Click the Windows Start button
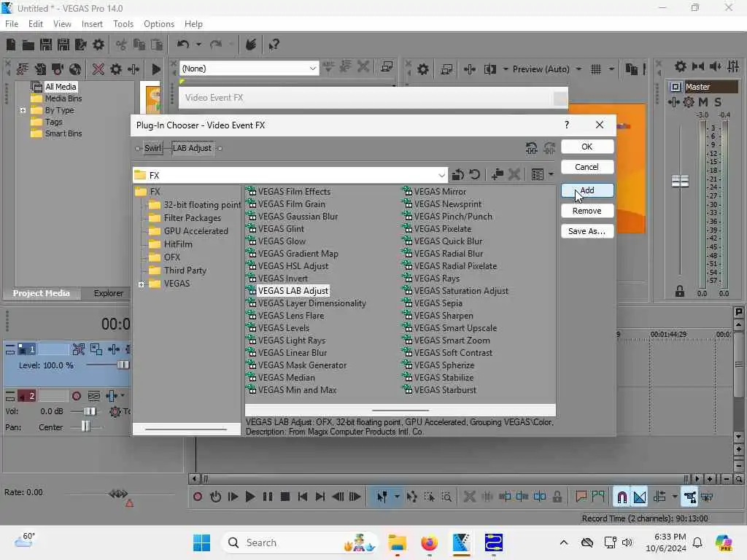The height and width of the screenshot is (560, 747). pos(201,542)
